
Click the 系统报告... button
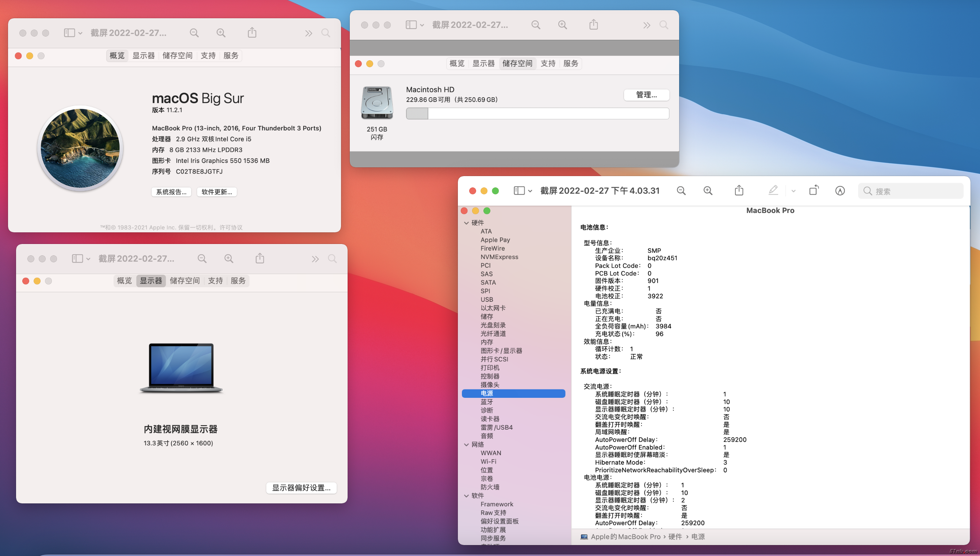(x=171, y=192)
